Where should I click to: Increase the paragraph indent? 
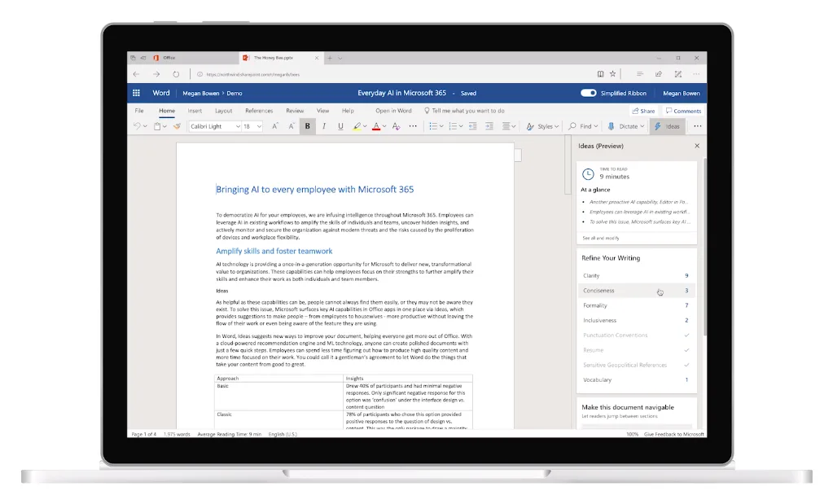[489, 126]
